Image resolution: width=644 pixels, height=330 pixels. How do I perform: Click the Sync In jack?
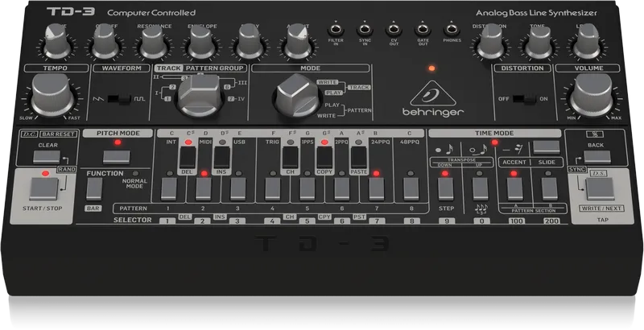pos(365,30)
